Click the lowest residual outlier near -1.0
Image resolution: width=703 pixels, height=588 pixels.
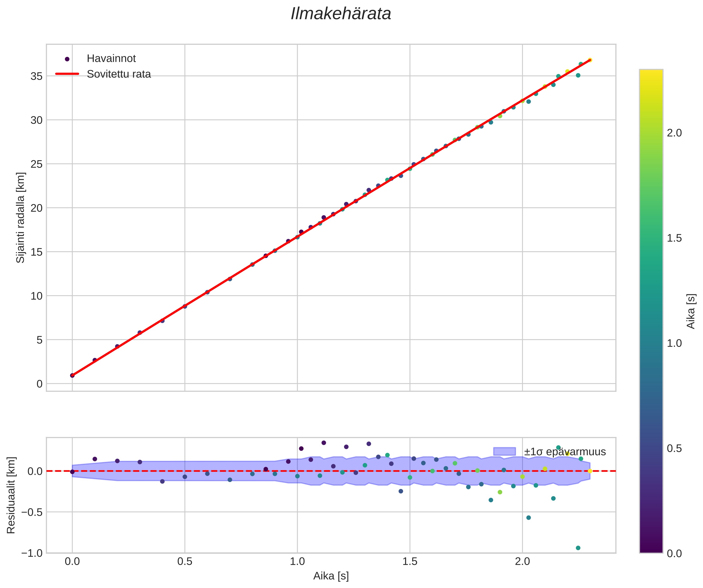[x=578, y=548]
